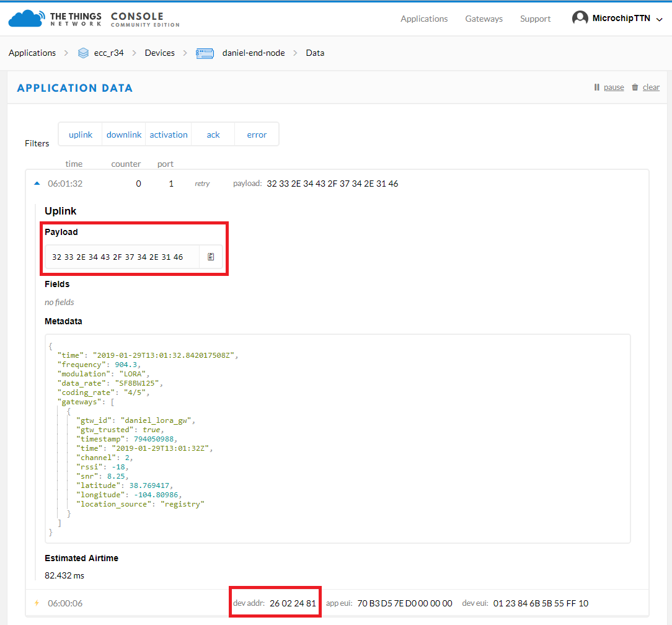This screenshot has height=625, width=672.
Task: Select the error filter
Action: 257,135
